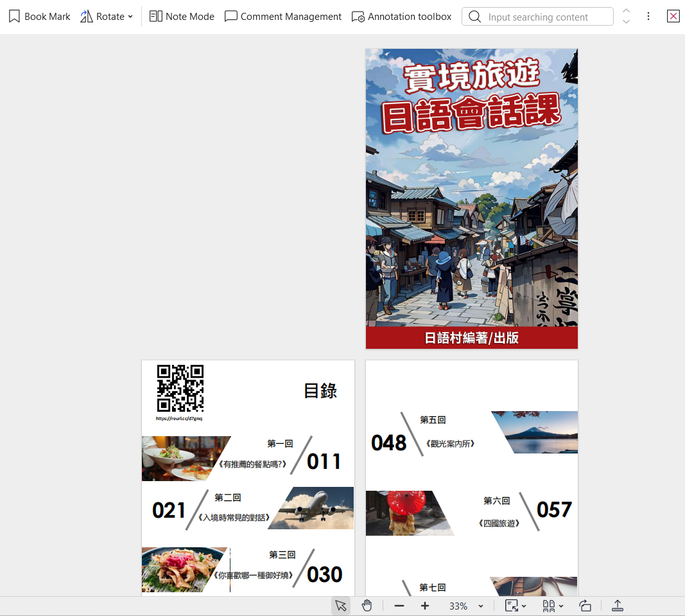Open the Annotation toolbox
This screenshot has width=685, height=616.
402,17
